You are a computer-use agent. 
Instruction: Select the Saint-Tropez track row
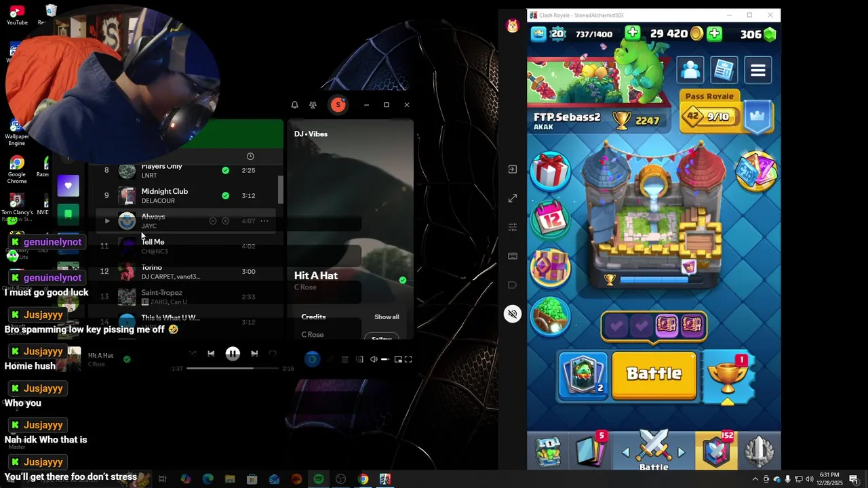click(x=186, y=296)
